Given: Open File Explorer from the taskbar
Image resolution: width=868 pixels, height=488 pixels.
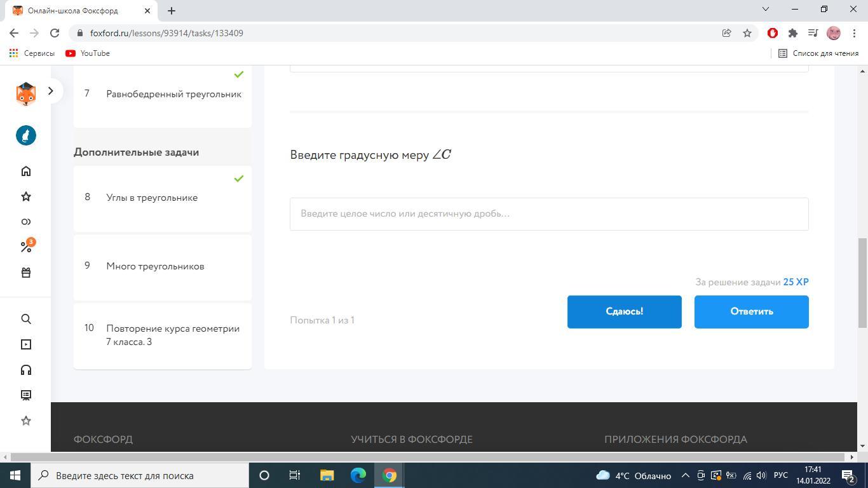Looking at the screenshot, I should tap(327, 475).
